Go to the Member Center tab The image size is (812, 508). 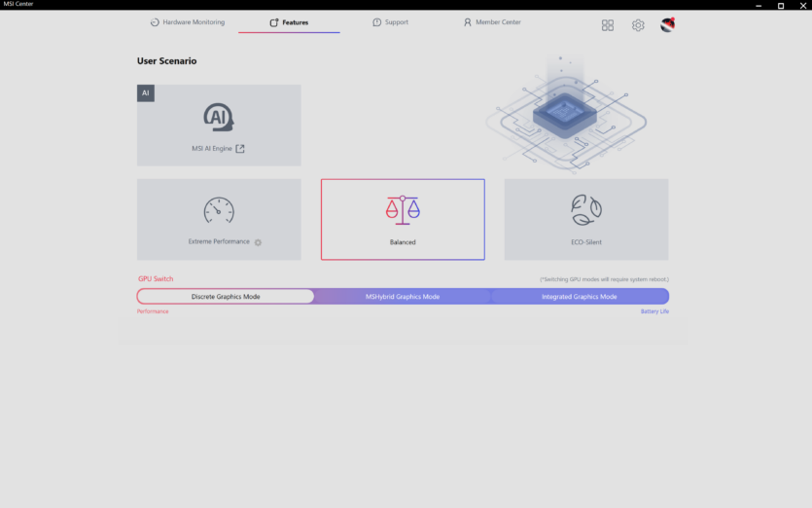pos(492,22)
